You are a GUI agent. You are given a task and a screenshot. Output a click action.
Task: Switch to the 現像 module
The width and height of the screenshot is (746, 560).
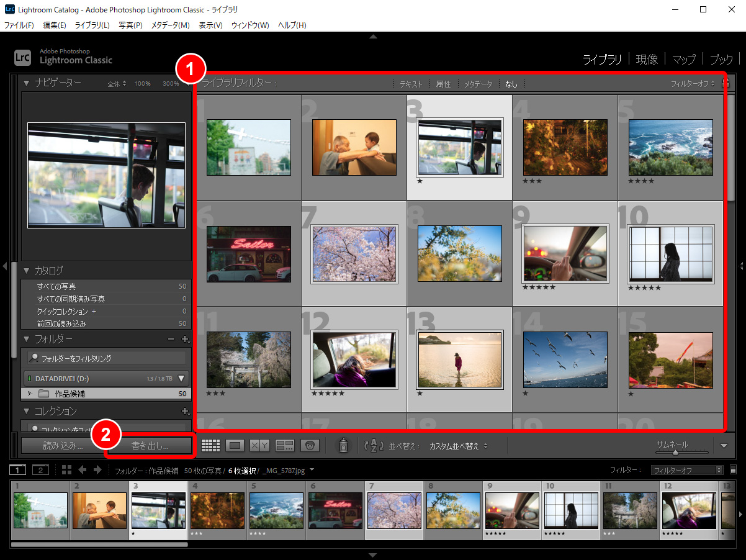[x=647, y=60]
